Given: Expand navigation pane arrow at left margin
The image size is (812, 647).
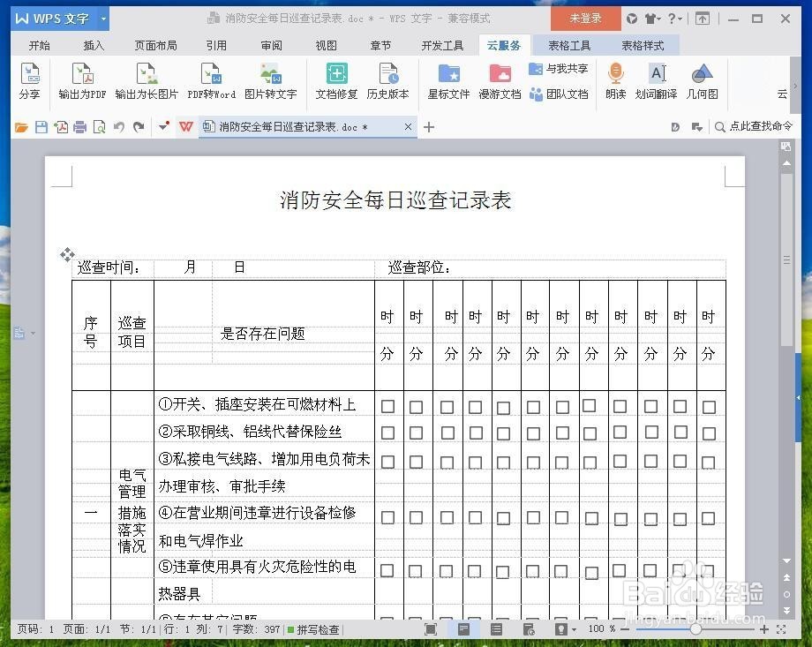Looking at the screenshot, I should pos(34,333).
